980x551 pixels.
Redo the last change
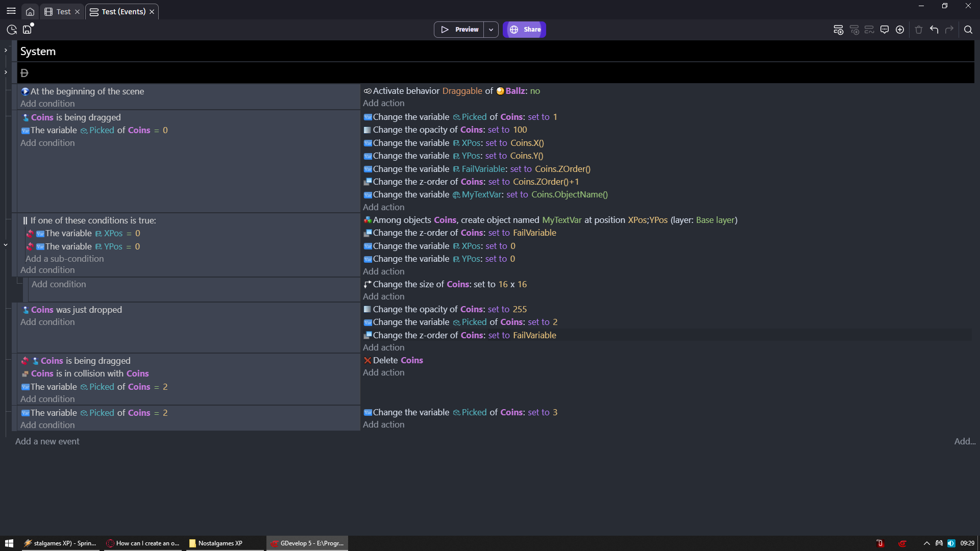[949, 30]
